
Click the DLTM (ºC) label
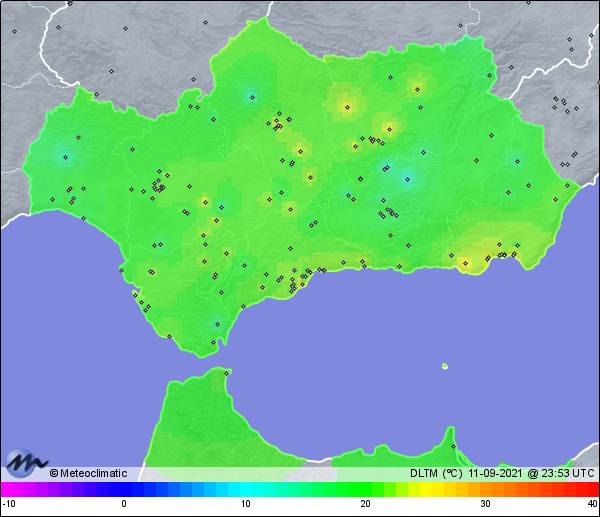436,473
